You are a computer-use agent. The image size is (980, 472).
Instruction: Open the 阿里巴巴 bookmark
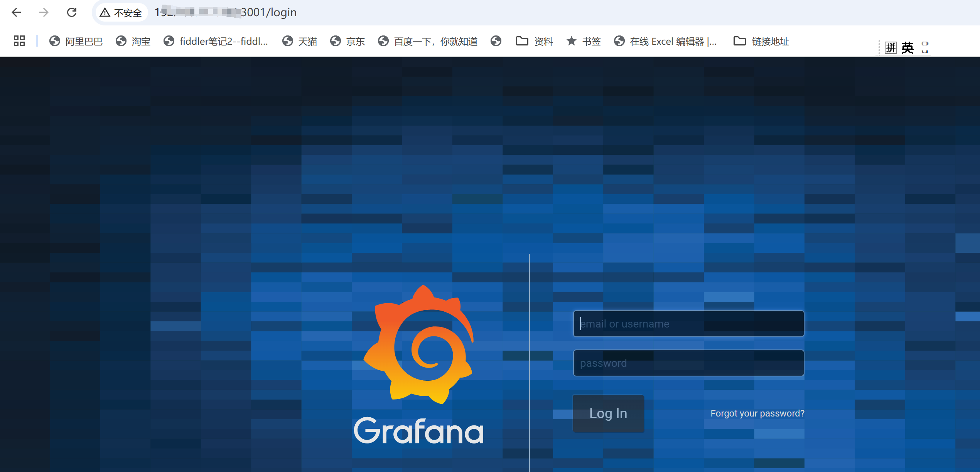click(76, 41)
